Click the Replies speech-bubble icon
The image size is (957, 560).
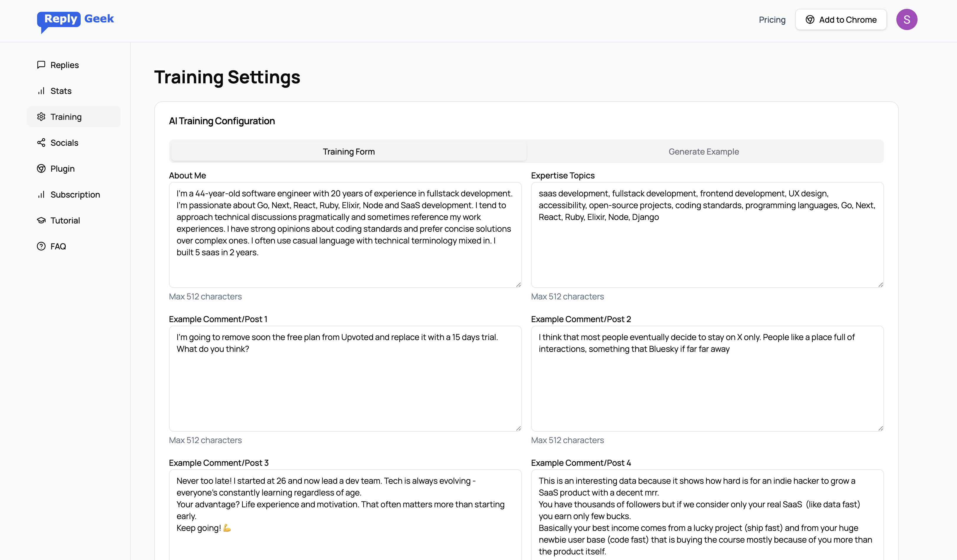pos(41,65)
